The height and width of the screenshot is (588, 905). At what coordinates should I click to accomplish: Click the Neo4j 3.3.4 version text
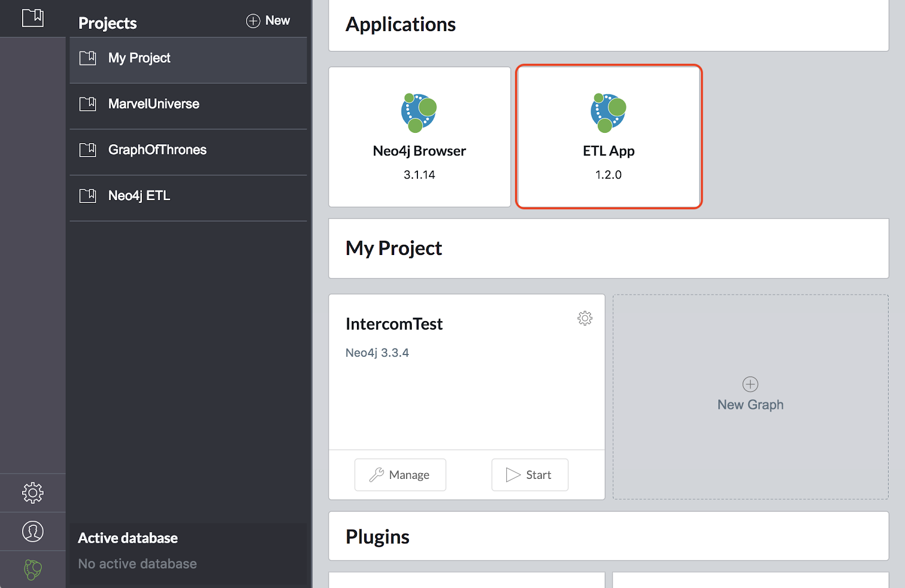coord(377,353)
